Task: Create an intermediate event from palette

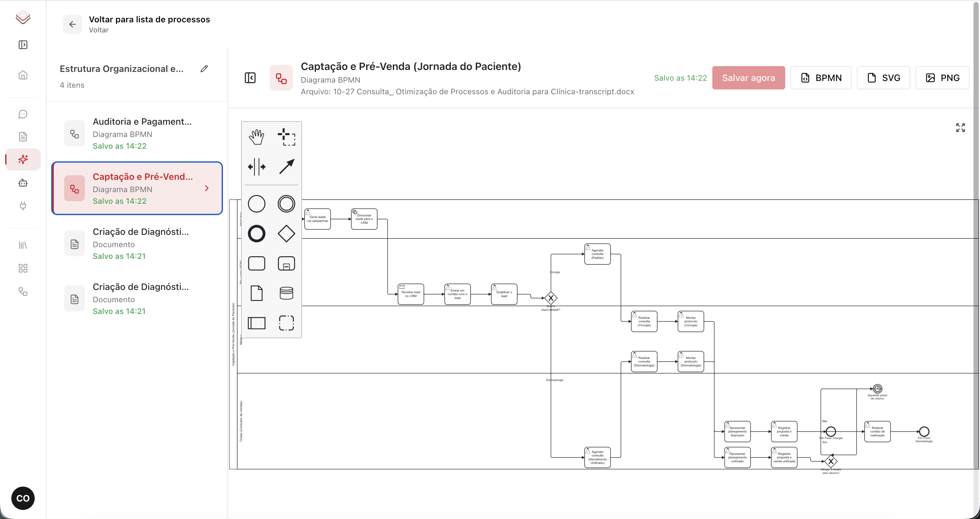Action: click(x=286, y=204)
